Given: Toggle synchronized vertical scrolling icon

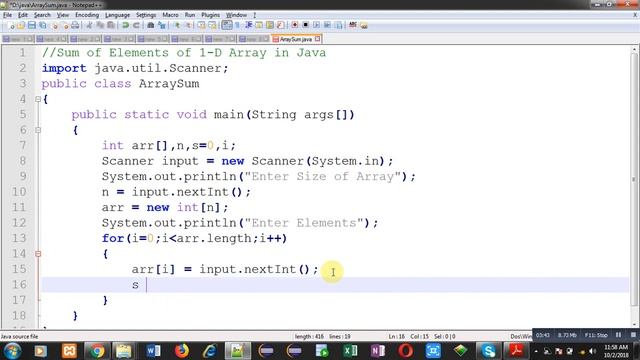Looking at the screenshot, I should [202, 25].
